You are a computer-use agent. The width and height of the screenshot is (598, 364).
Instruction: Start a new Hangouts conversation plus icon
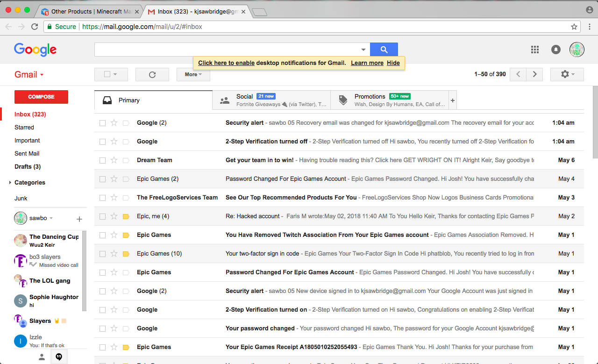79,219
